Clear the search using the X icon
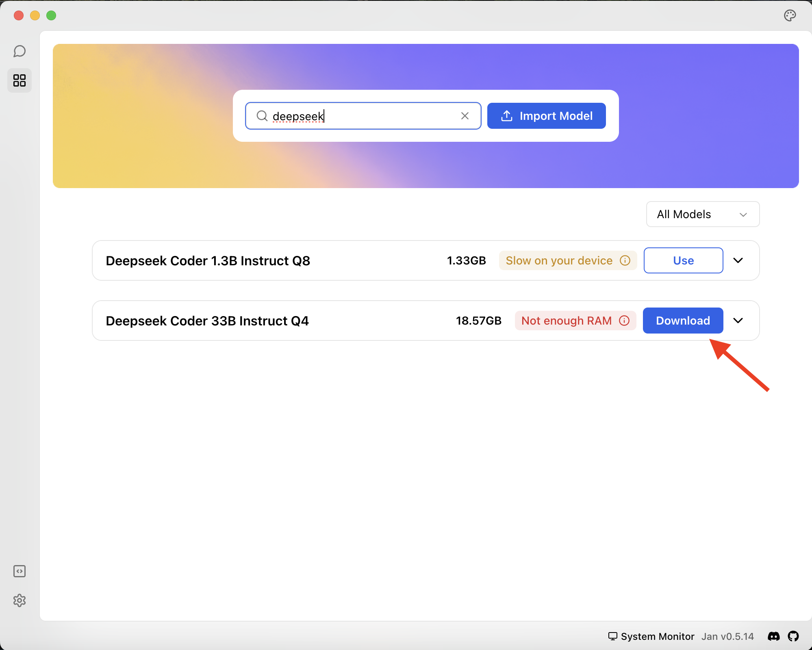Screen dimensions: 812x650 pos(465,116)
